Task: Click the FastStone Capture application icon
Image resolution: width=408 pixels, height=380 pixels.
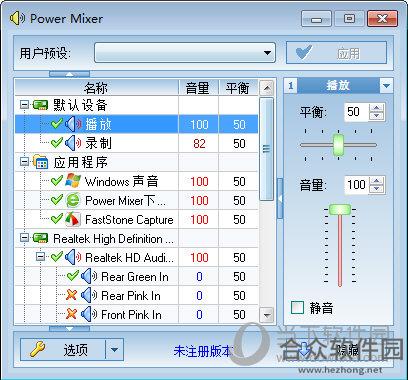Action: point(73,219)
